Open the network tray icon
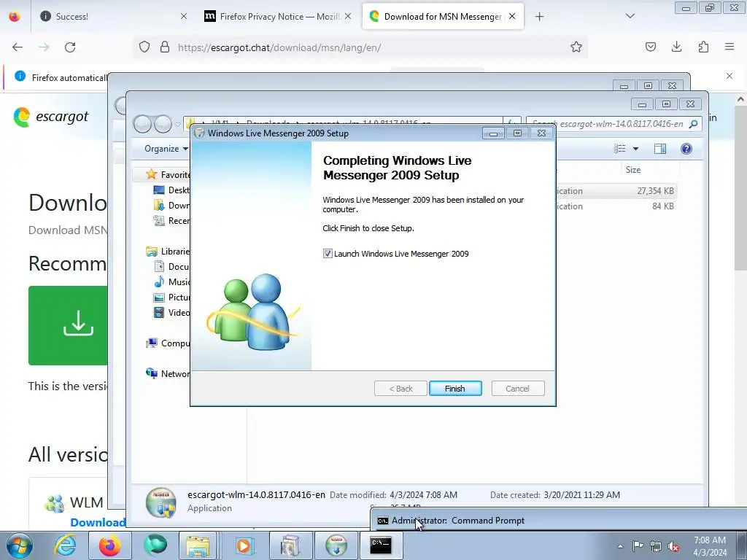Viewport: 747px width, 560px height. pos(656,546)
